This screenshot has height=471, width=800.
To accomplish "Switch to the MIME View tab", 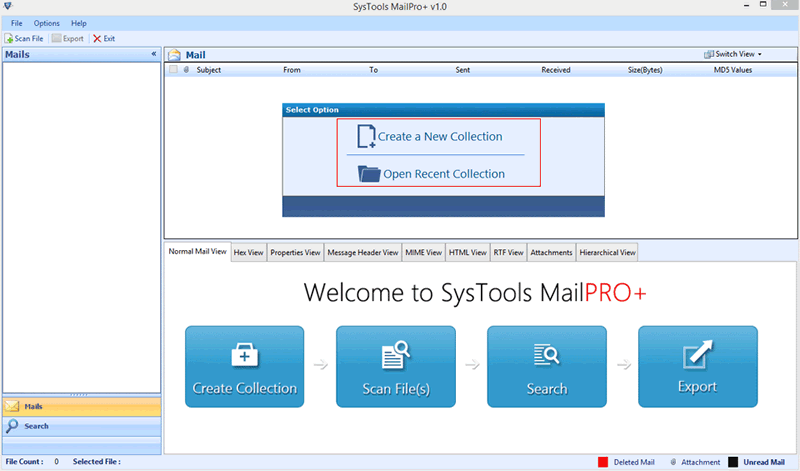I will point(423,253).
